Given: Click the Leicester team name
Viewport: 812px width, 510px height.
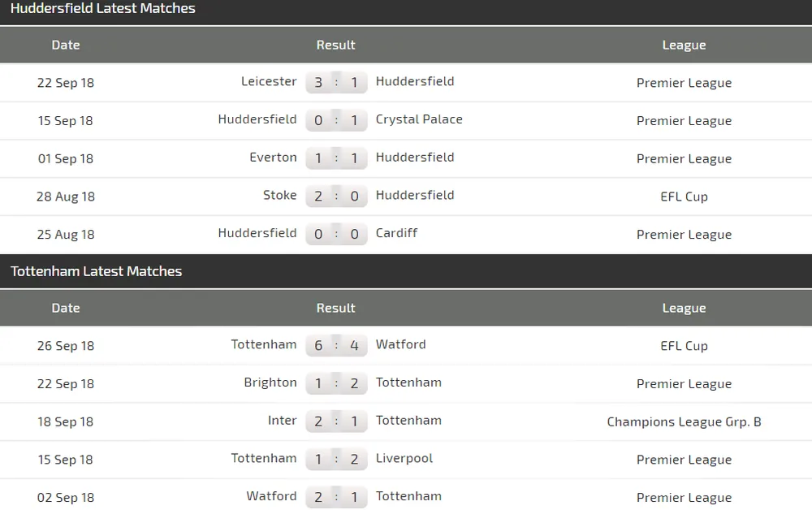Looking at the screenshot, I should point(269,81).
